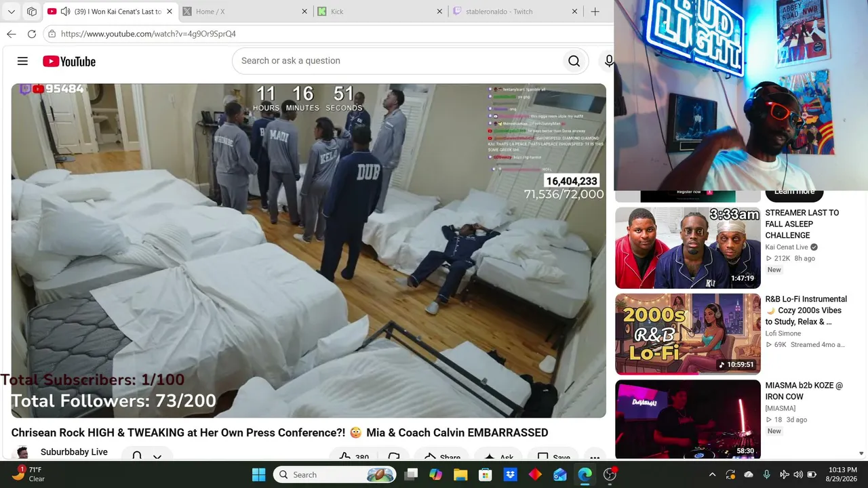Visit the Kai Cenat Live channel link
The height and width of the screenshot is (488, 868).
[787, 247]
